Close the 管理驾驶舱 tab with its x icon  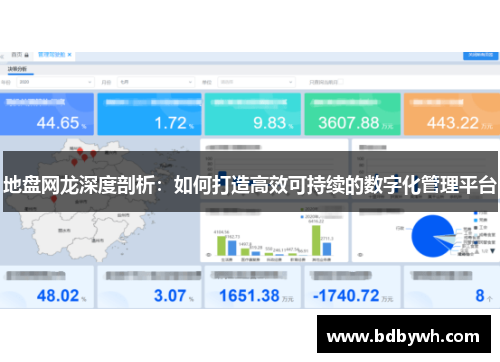click(x=69, y=55)
